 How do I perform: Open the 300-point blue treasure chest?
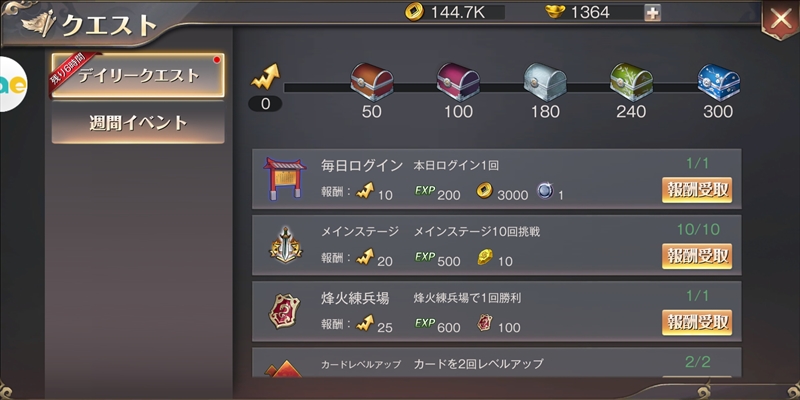point(718,82)
